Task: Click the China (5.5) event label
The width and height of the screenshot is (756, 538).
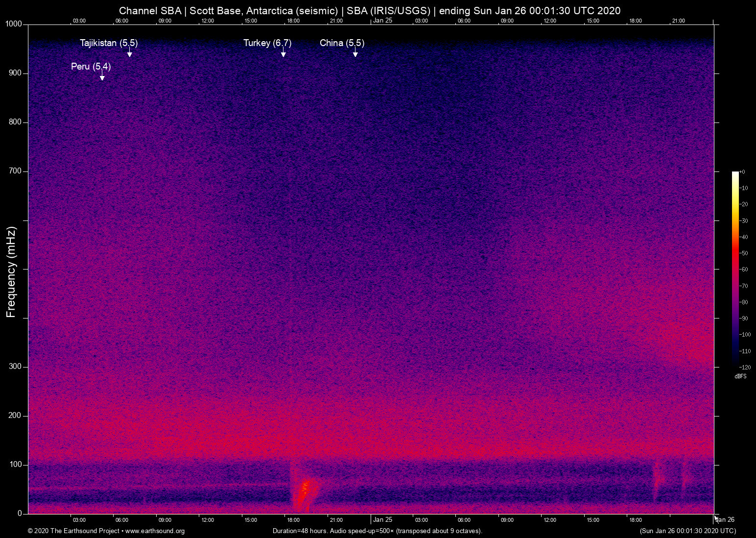Action: pos(342,43)
